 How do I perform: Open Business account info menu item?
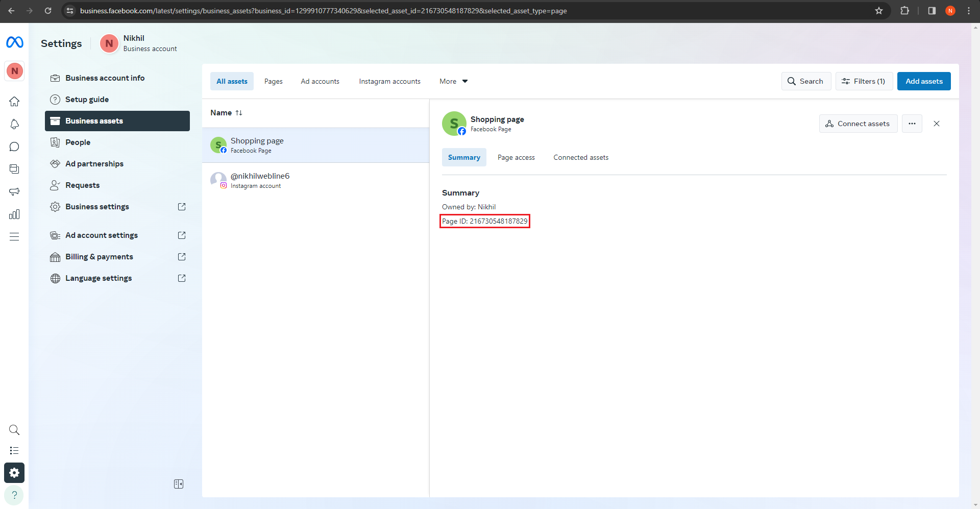click(117, 78)
